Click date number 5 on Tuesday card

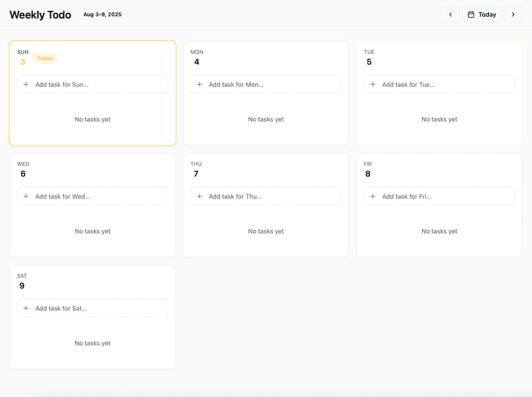369,62
